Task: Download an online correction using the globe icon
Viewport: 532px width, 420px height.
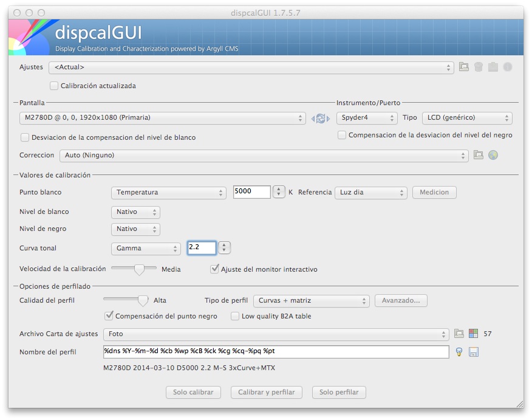Action: (493, 155)
